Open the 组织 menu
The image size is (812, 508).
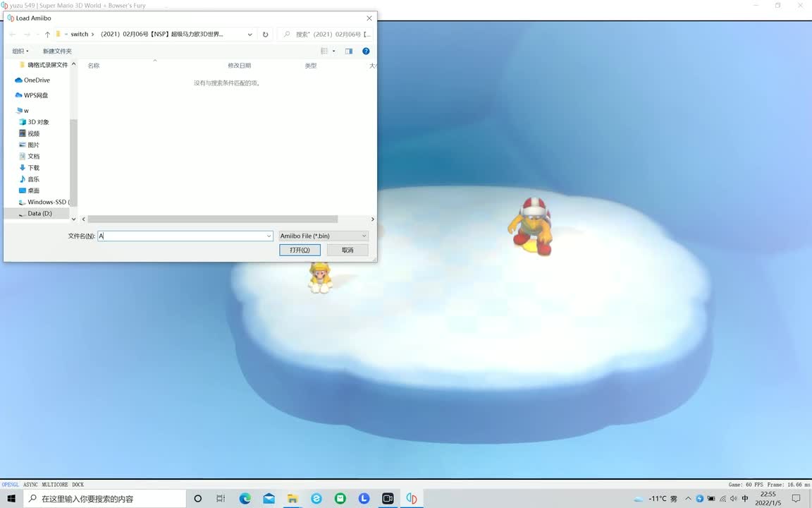tap(20, 51)
